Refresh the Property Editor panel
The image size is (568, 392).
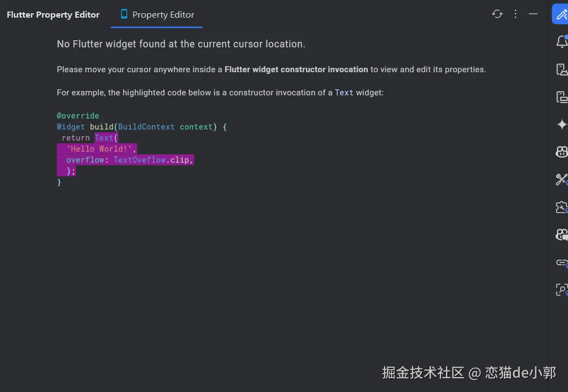(x=497, y=14)
